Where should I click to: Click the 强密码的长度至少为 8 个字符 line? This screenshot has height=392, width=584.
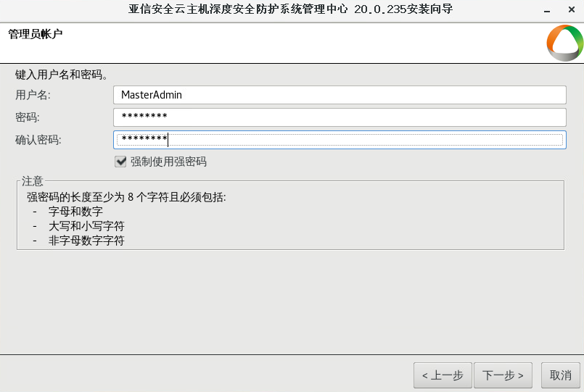tap(126, 197)
